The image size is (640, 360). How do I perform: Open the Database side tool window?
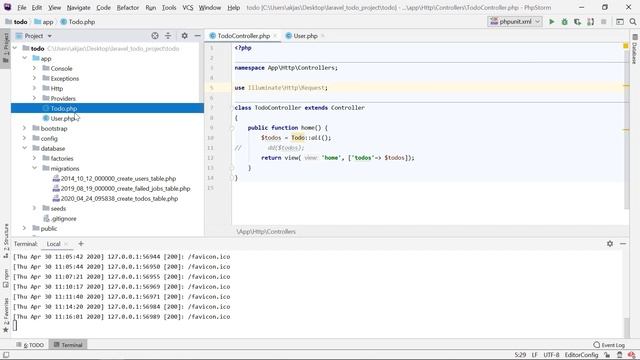(635, 50)
